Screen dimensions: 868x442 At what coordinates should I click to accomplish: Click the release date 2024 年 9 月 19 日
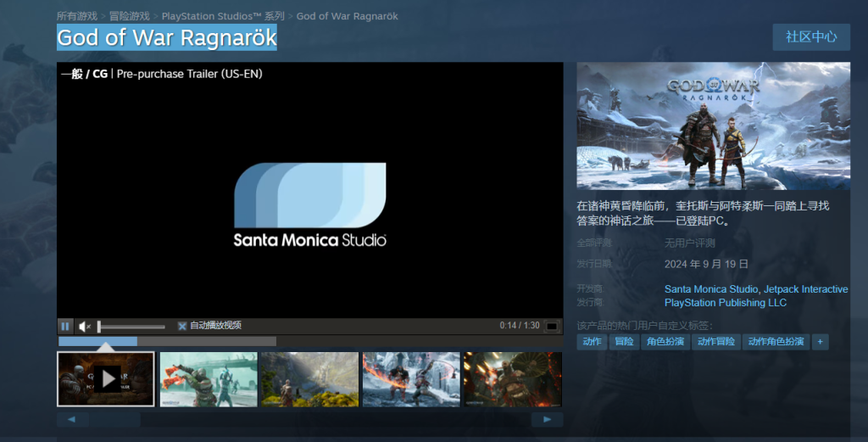point(706,264)
